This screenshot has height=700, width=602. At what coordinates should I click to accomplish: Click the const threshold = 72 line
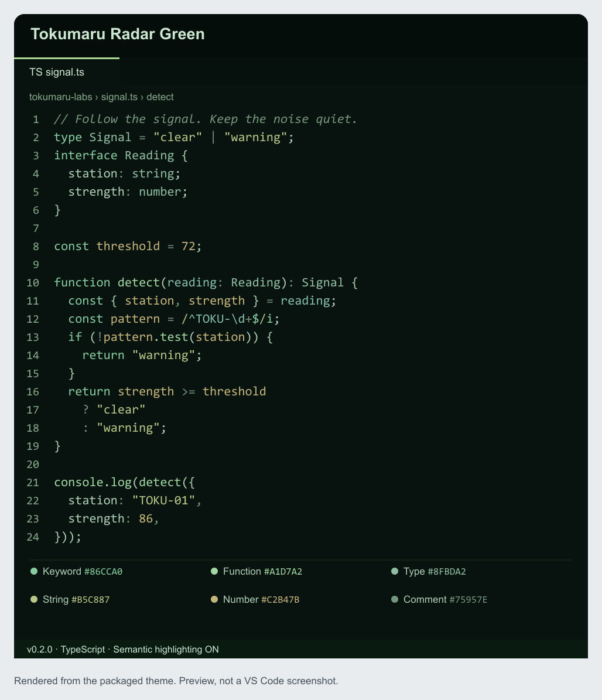128,247
